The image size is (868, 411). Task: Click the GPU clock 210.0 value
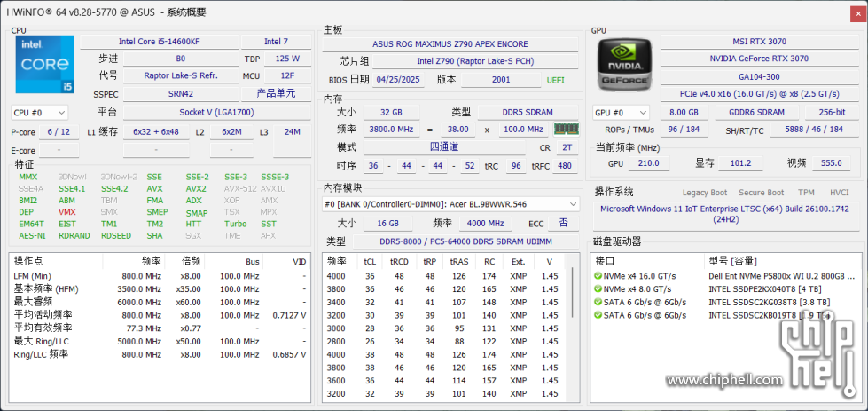[649, 162]
